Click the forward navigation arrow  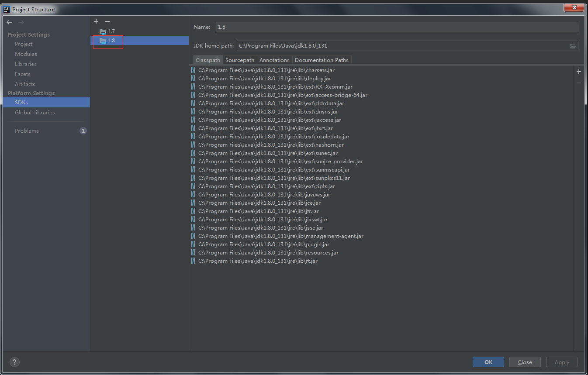(x=21, y=22)
